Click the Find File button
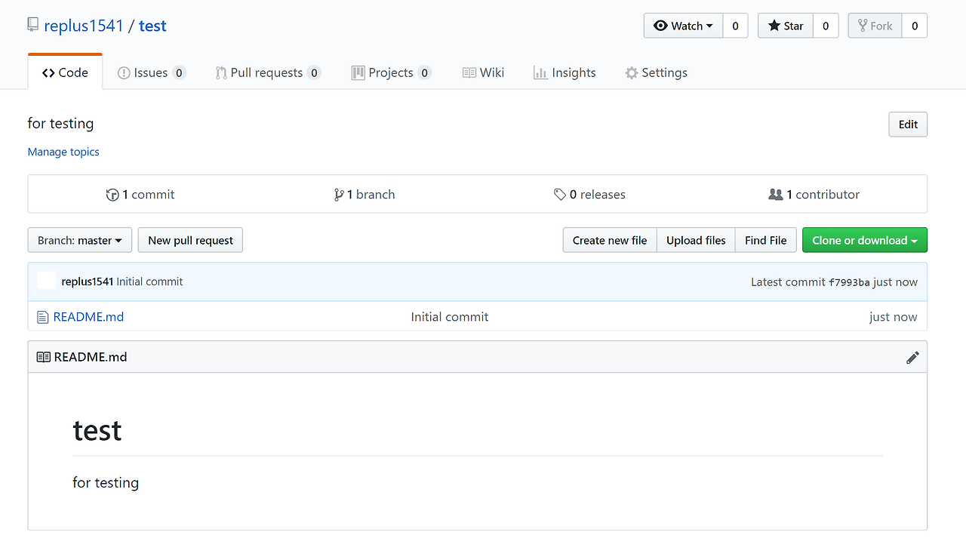 [766, 240]
